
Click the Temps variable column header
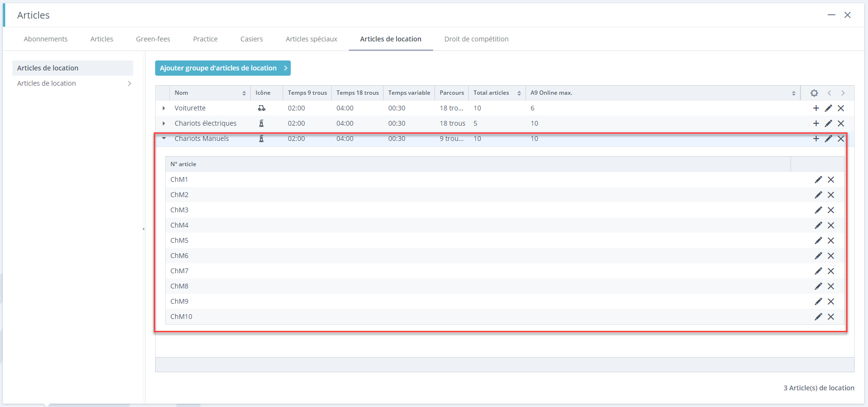409,93
